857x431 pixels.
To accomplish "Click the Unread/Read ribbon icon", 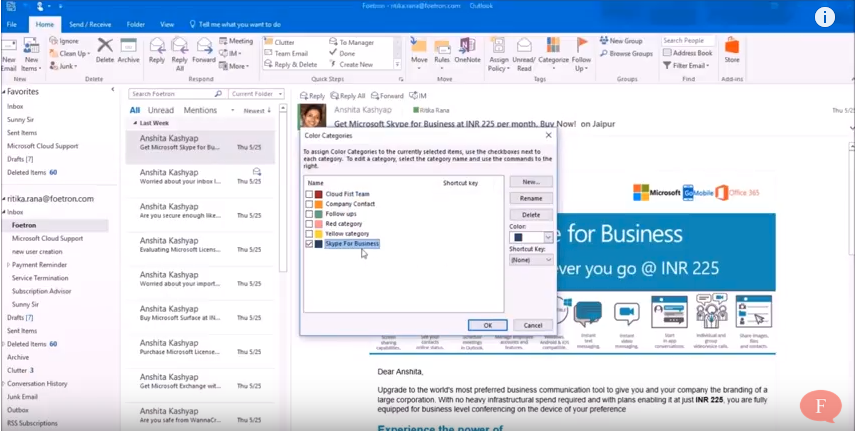I will pos(524,54).
